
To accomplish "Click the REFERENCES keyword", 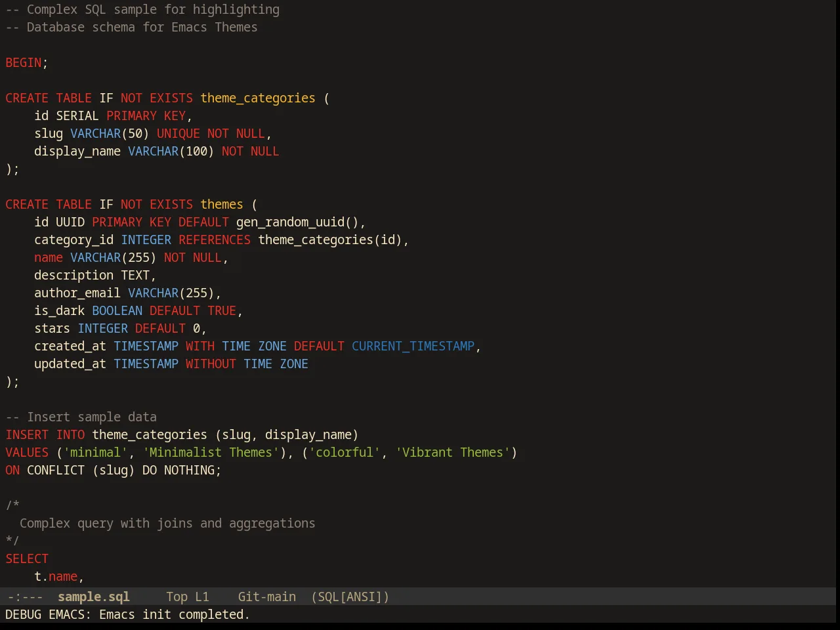I will [x=215, y=240].
